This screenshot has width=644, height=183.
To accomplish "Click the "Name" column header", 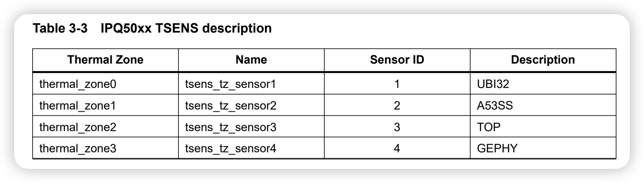I will pyautogui.click(x=251, y=60).
